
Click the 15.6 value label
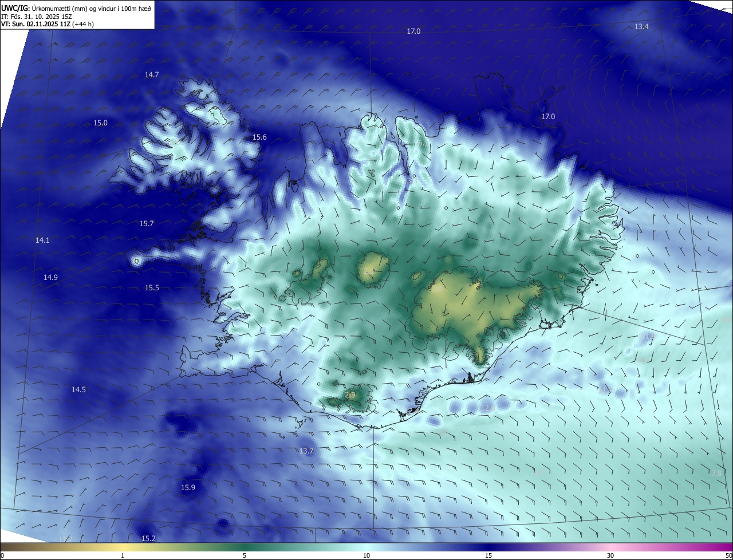pyautogui.click(x=259, y=137)
